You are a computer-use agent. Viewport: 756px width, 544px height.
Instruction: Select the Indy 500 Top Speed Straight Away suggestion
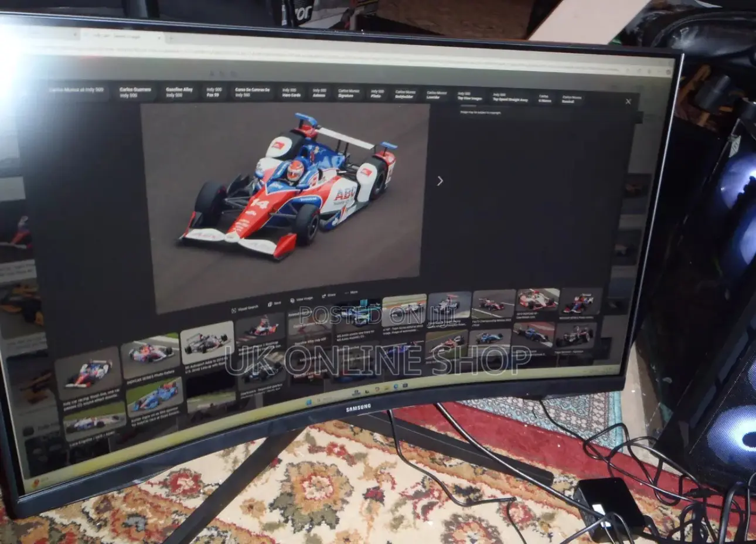pyautogui.click(x=509, y=97)
